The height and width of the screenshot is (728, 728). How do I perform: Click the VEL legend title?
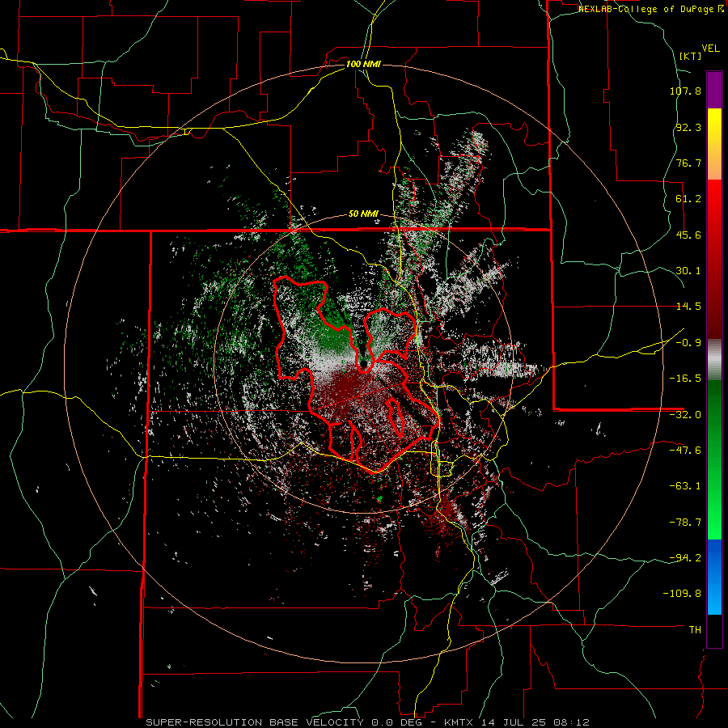[x=710, y=49]
